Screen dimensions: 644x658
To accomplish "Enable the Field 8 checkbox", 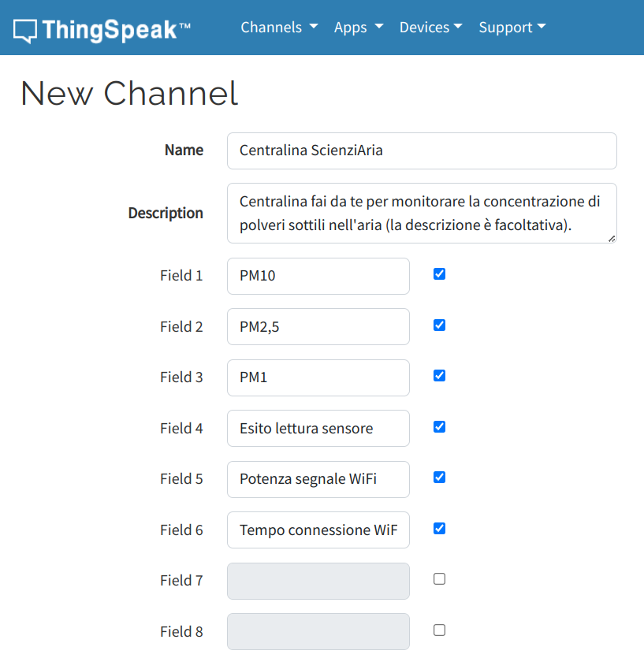I will click(439, 630).
